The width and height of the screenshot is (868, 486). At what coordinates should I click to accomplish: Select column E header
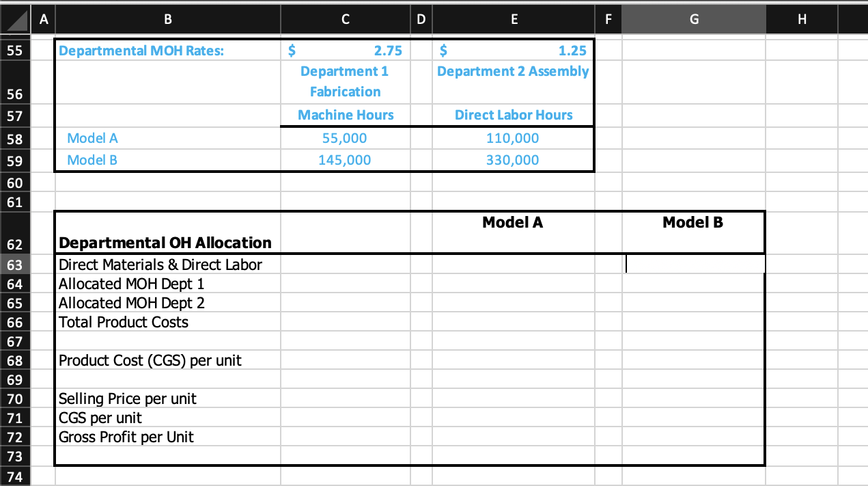tap(513, 21)
